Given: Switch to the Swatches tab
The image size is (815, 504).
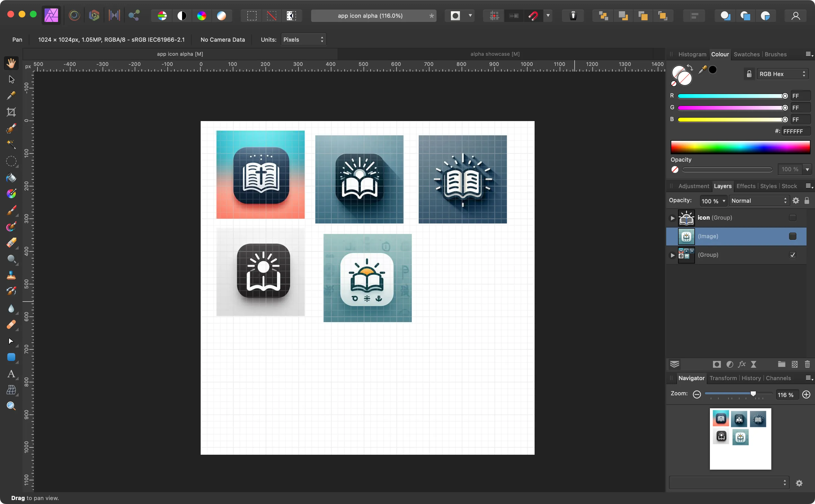Looking at the screenshot, I should (747, 54).
